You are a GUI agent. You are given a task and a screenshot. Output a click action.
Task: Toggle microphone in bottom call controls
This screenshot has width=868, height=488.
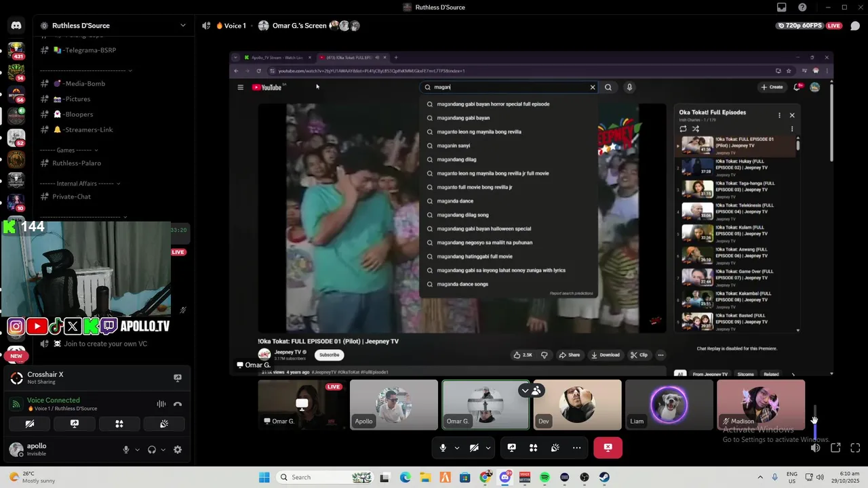[x=443, y=447]
